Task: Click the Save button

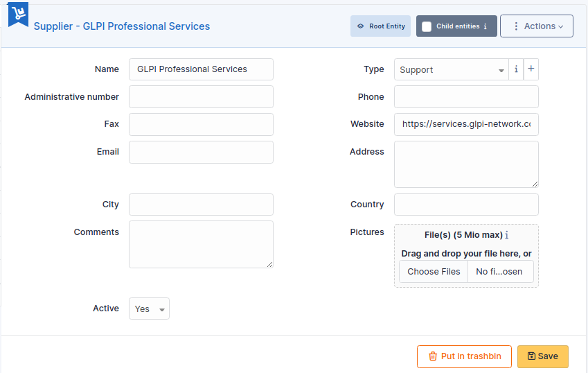Action: 543,356
